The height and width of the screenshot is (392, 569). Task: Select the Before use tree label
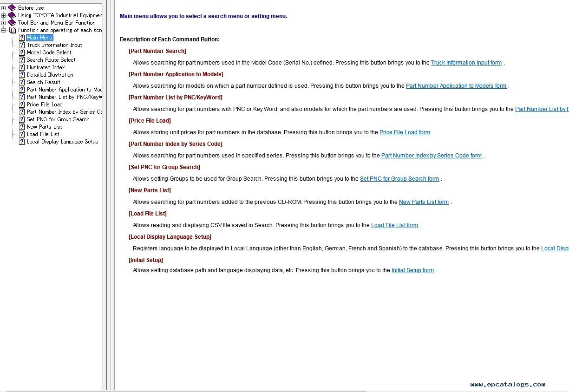pos(31,8)
